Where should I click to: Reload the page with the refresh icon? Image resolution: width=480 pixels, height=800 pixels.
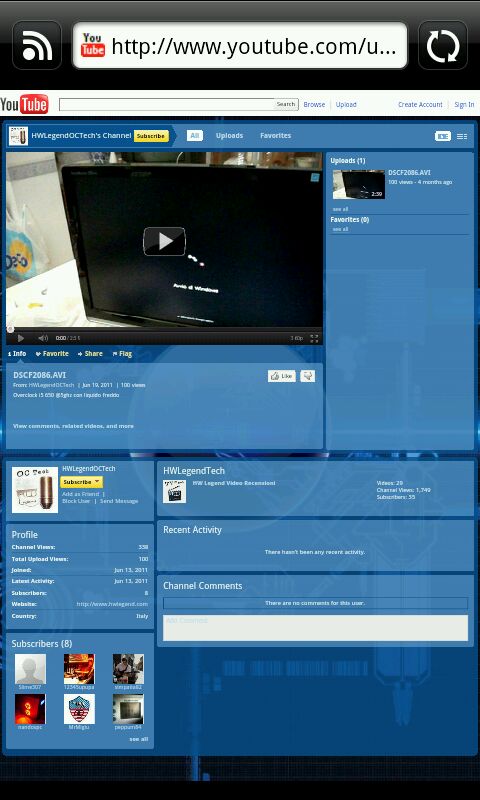443,45
